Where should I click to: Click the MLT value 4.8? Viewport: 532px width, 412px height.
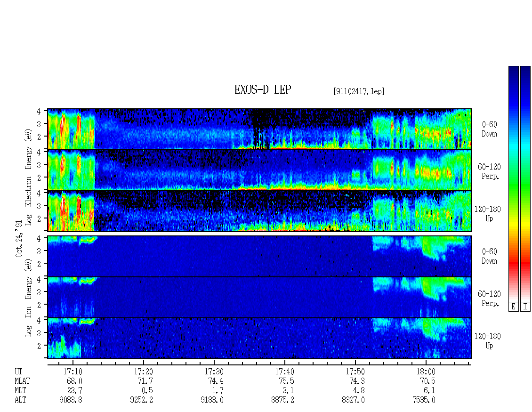359,391
